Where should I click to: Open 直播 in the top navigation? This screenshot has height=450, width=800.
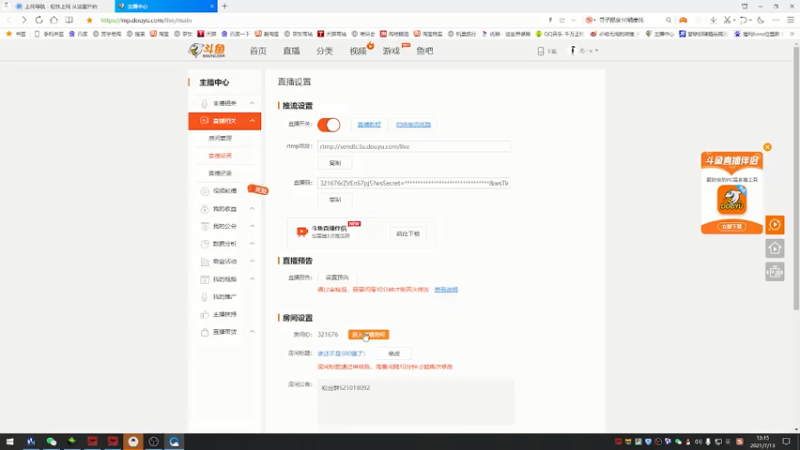[291, 51]
